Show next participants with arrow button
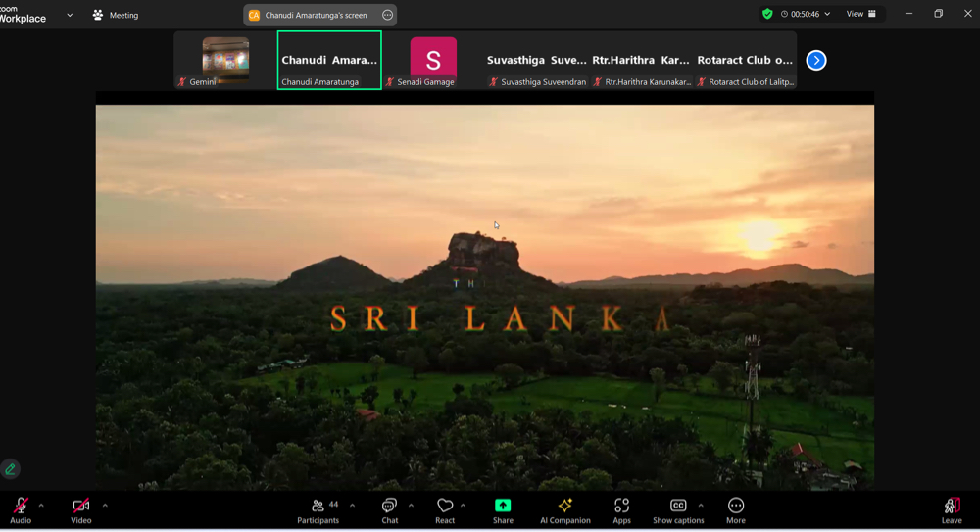This screenshot has width=980, height=532. pyautogui.click(x=816, y=61)
